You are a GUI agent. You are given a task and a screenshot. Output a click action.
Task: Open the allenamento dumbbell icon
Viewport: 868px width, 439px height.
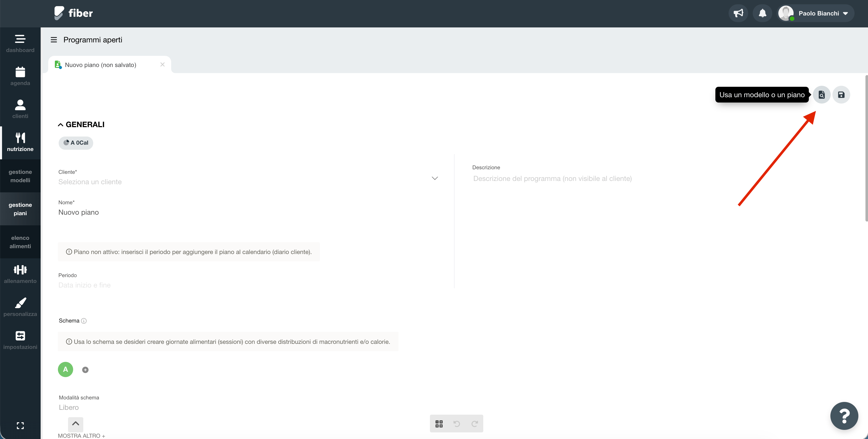tap(20, 270)
